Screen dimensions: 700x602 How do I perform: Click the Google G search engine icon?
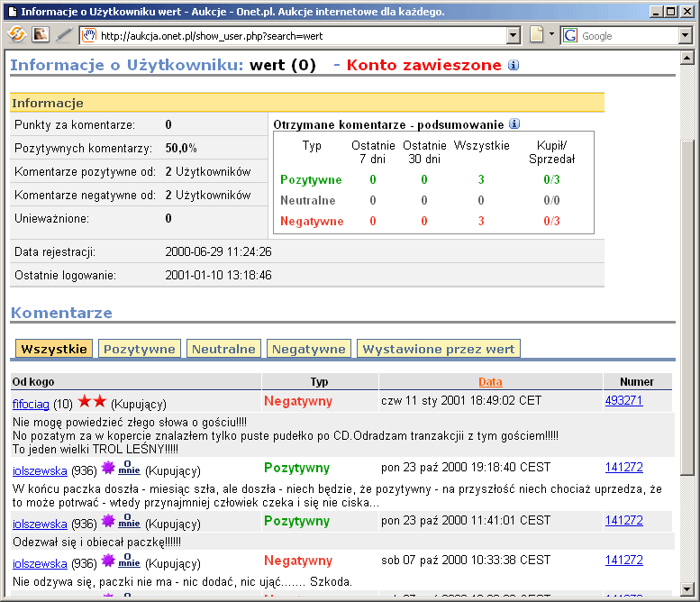click(x=570, y=35)
